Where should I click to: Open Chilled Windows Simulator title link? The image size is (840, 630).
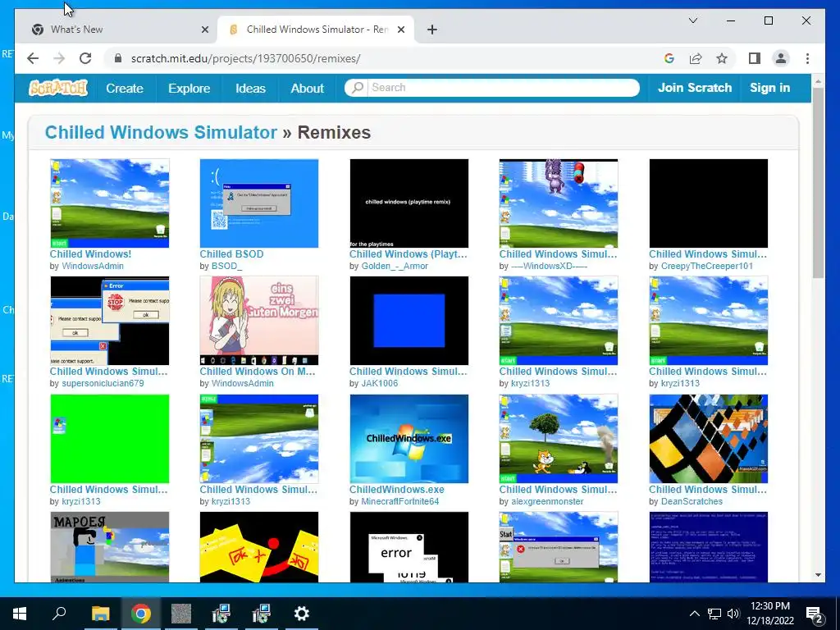[161, 132]
